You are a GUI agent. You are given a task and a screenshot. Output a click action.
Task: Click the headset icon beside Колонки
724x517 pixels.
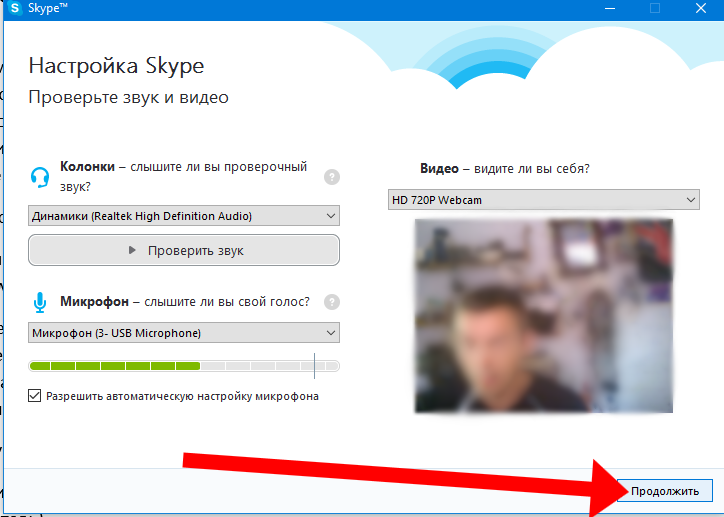click(x=41, y=177)
